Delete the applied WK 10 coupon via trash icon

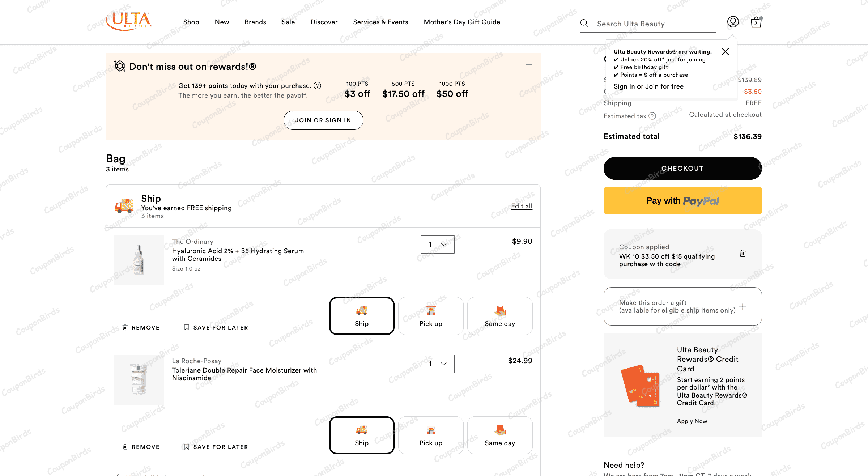tap(743, 253)
